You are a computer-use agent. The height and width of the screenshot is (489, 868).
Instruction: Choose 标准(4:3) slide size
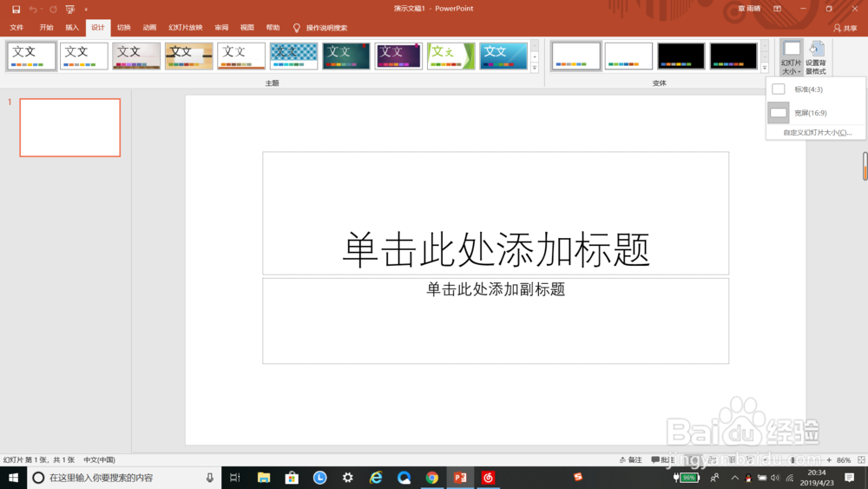[816, 89]
